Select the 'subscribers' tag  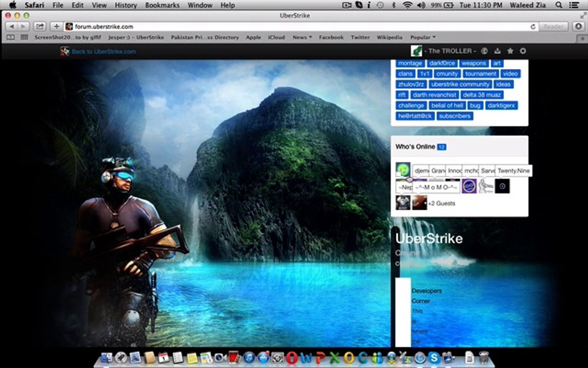[x=454, y=116]
